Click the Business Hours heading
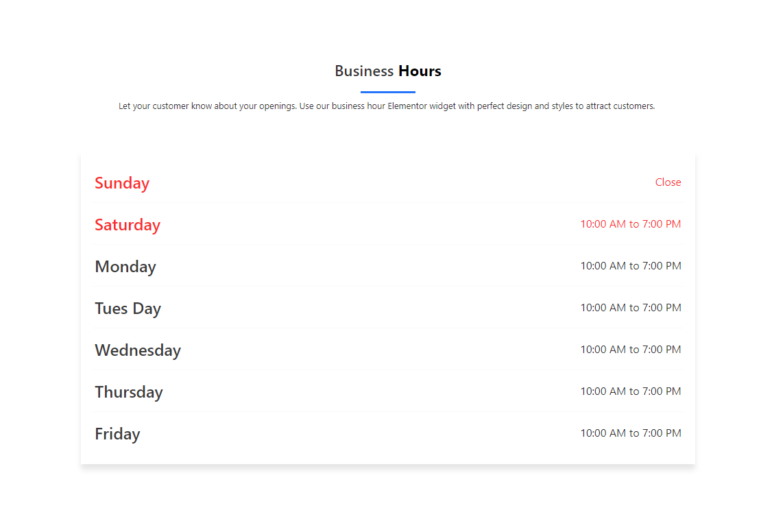 (387, 71)
